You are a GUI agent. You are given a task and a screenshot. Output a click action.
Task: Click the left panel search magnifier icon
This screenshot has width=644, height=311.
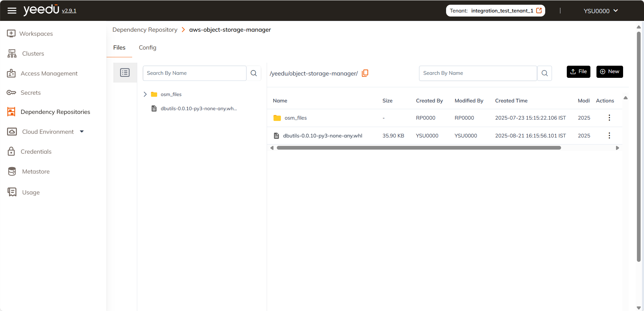254,73
